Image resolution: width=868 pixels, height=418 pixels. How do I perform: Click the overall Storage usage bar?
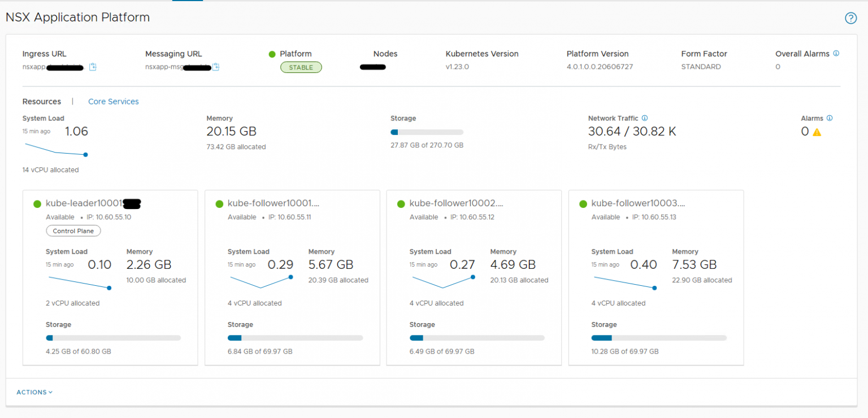tap(427, 132)
